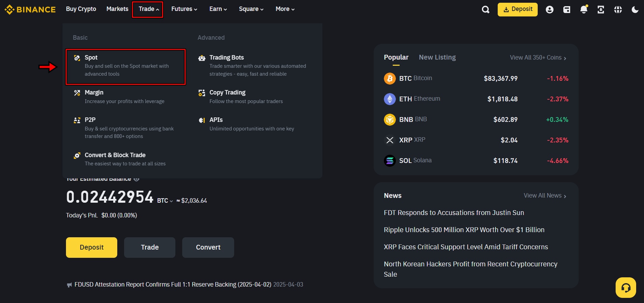This screenshot has height=303, width=644.
Task: Toggle dark mode with the moon icon
Action: pos(635,10)
